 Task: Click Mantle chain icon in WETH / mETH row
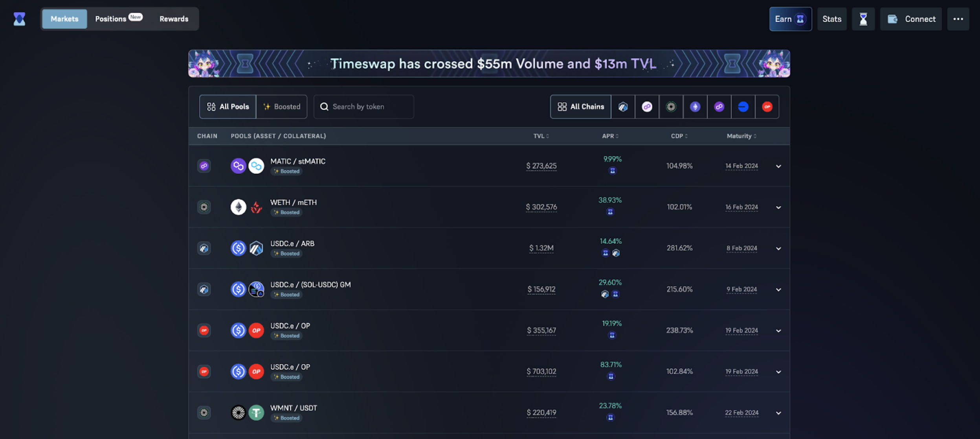click(204, 207)
